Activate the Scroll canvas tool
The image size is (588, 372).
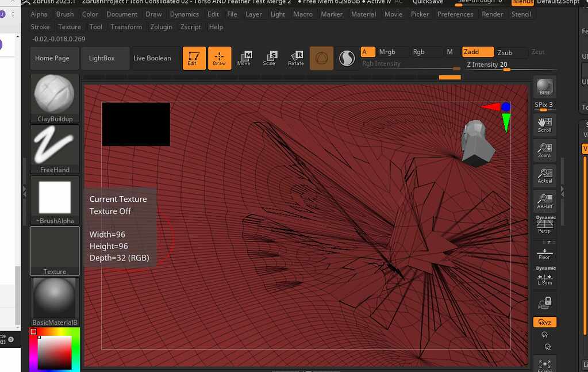[x=544, y=124]
